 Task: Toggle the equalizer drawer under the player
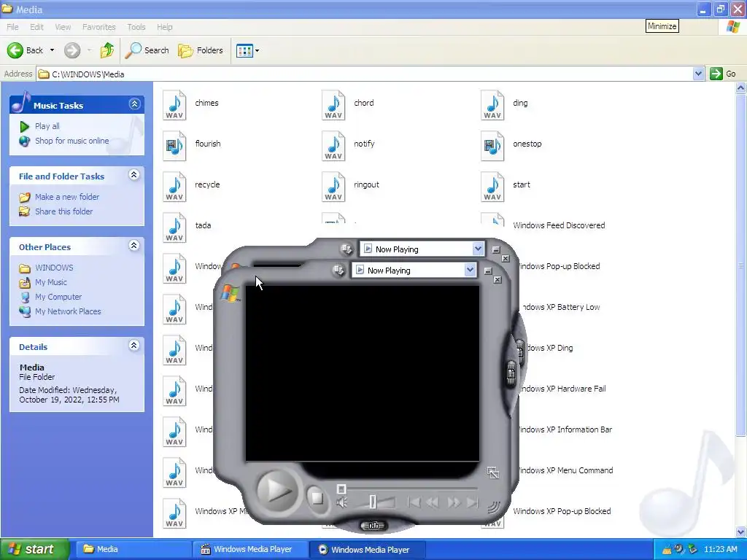374,526
